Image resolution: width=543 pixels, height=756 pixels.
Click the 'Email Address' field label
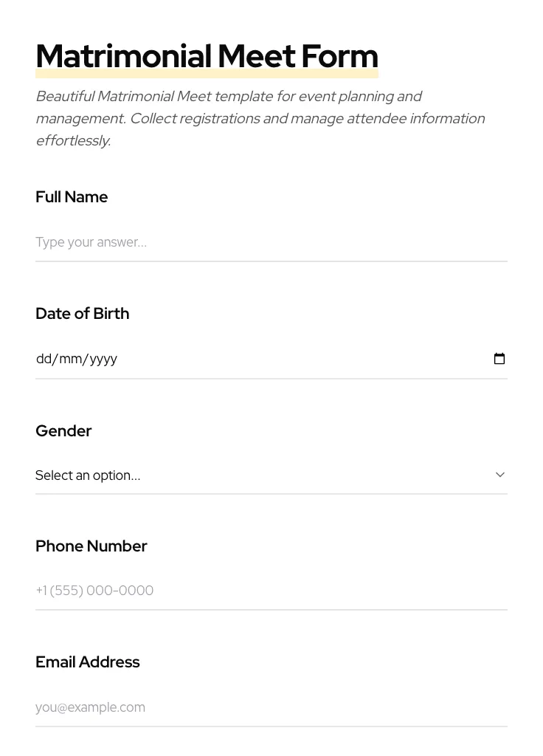tap(87, 662)
